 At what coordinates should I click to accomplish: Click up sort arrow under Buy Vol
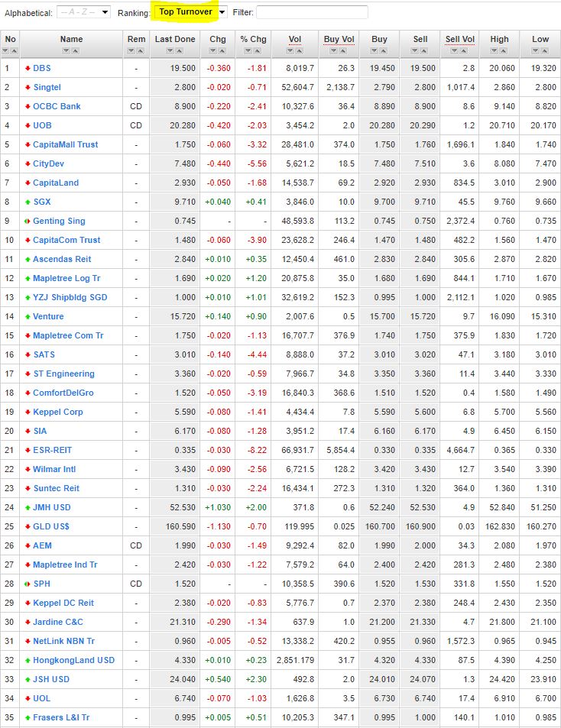[342, 50]
